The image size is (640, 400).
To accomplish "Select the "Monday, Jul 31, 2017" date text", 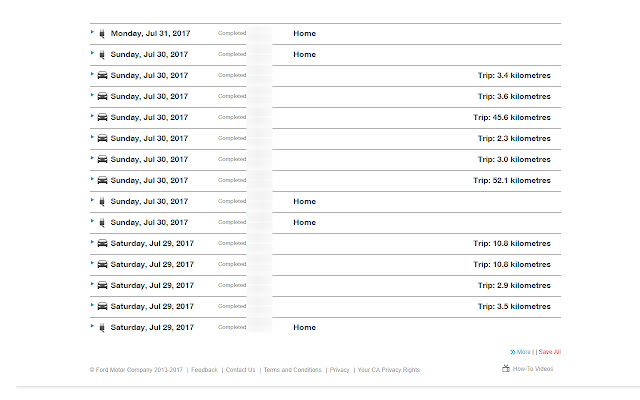I will (150, 33).
